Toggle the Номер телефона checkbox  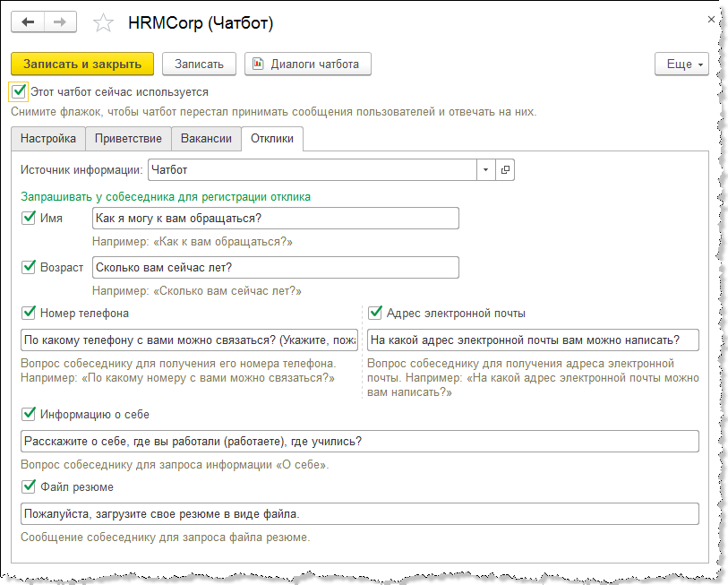(29, 314)
